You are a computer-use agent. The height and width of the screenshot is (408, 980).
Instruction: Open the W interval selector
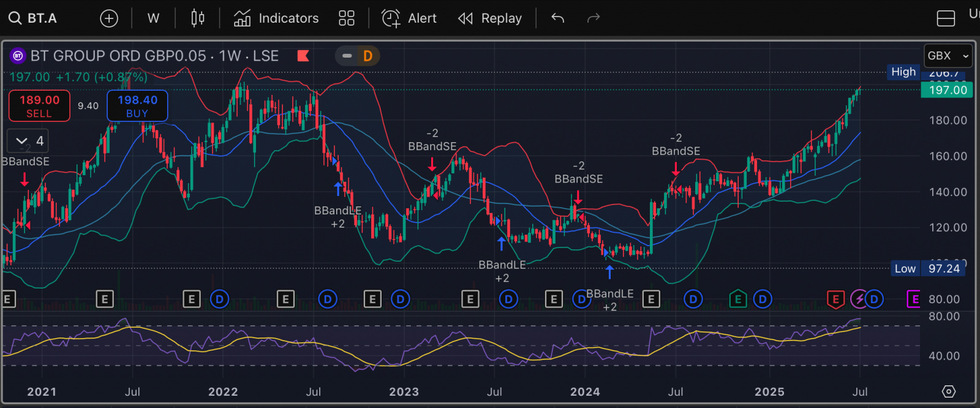pos(153,18)
